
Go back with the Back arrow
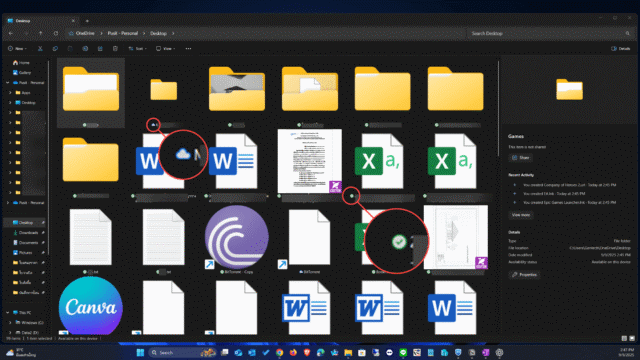[11, 33]
